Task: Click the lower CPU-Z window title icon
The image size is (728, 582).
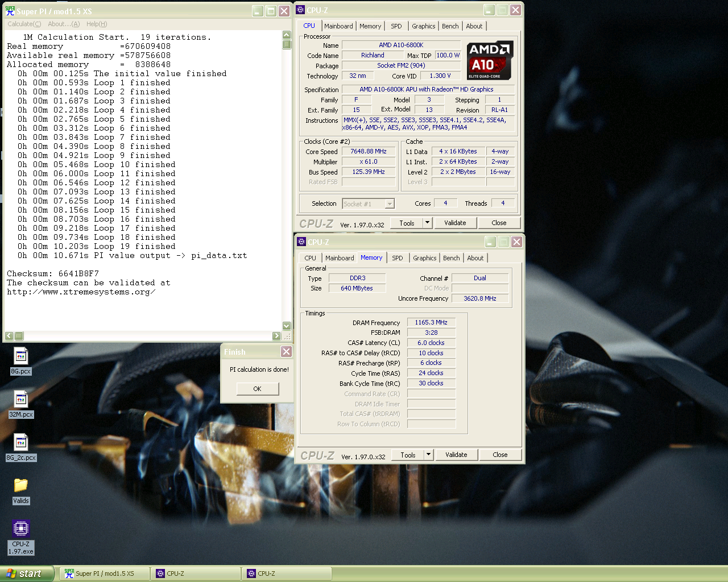Action: pyautogui.click(x=302, y=242)
